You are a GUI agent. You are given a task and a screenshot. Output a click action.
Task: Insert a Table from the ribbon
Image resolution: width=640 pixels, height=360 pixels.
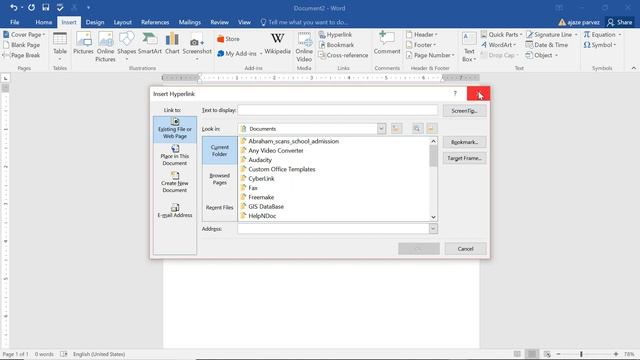pos(60,47)
